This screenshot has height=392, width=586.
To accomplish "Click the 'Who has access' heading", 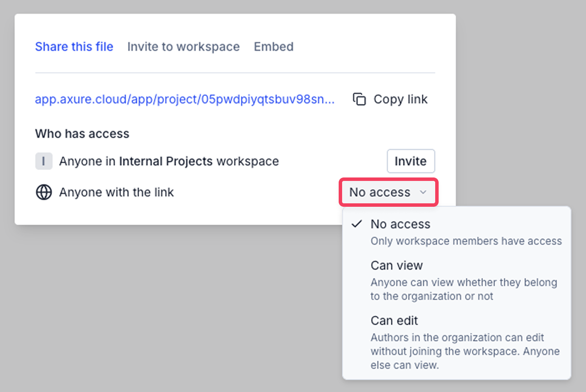I will pos(82,134).
